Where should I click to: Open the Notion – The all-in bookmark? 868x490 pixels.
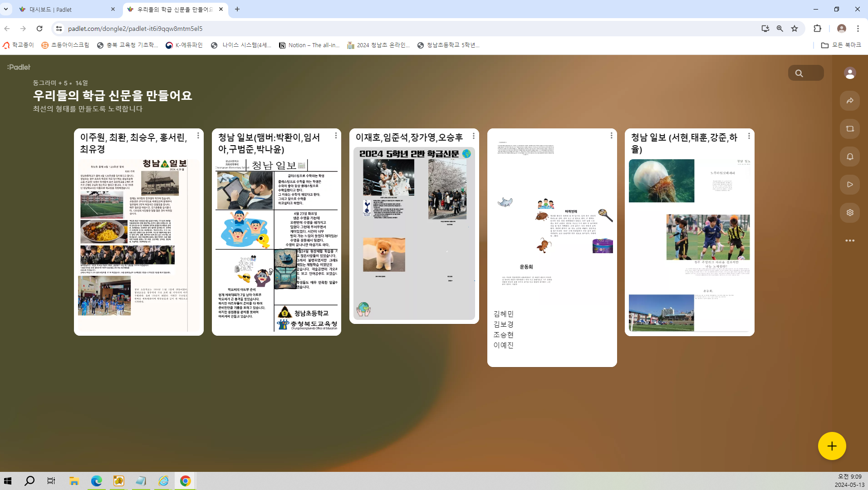pos(309,45)
